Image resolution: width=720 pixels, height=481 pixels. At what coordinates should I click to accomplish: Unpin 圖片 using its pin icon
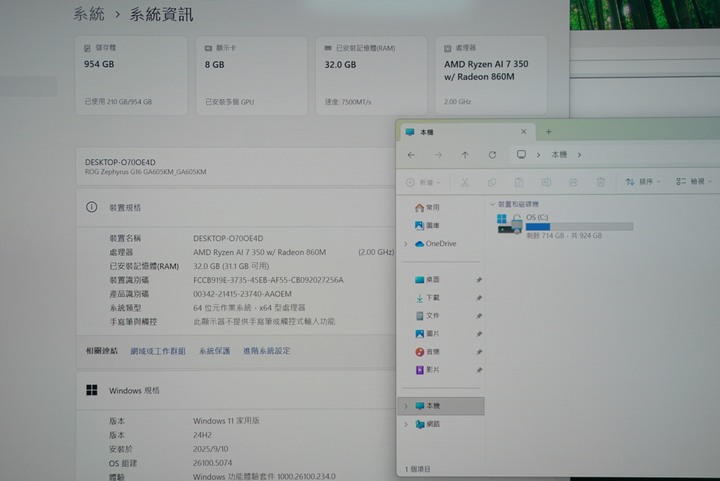tap(478, 334)
